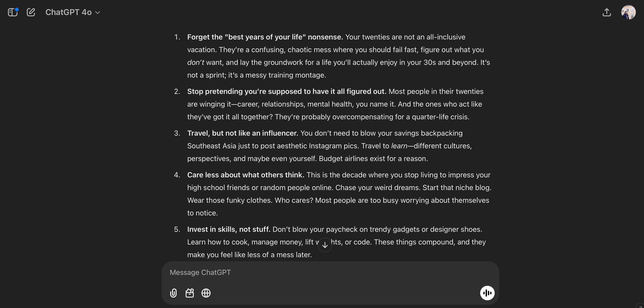Open the ChatGPT 4o model selector
Screen dimensions: 644x308
coord(72,12)
